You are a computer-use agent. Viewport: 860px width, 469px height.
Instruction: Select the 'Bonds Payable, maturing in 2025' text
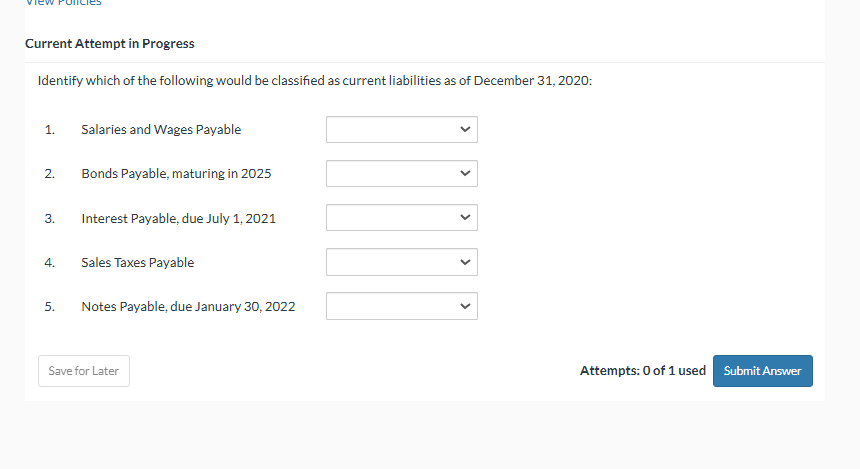click(x=176, y=174)
